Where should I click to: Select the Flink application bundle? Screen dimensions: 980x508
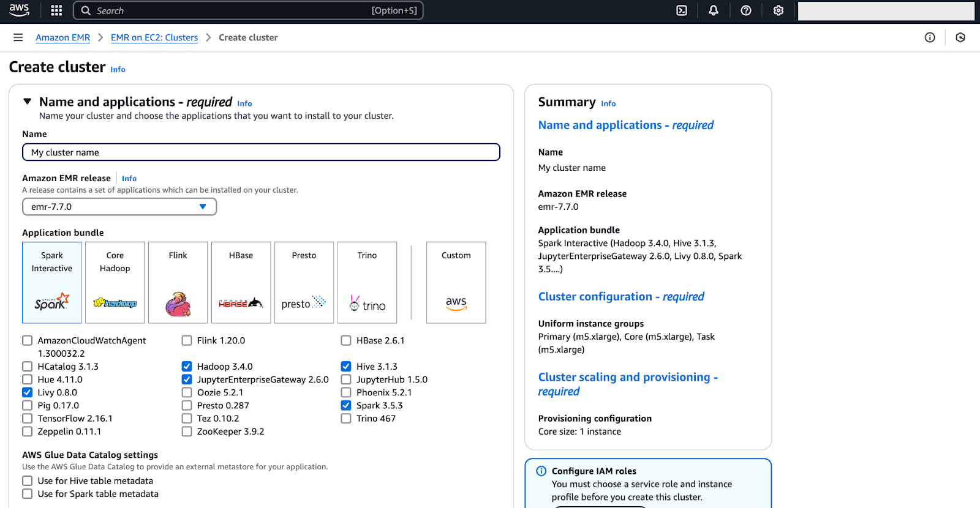pos(178,282)
